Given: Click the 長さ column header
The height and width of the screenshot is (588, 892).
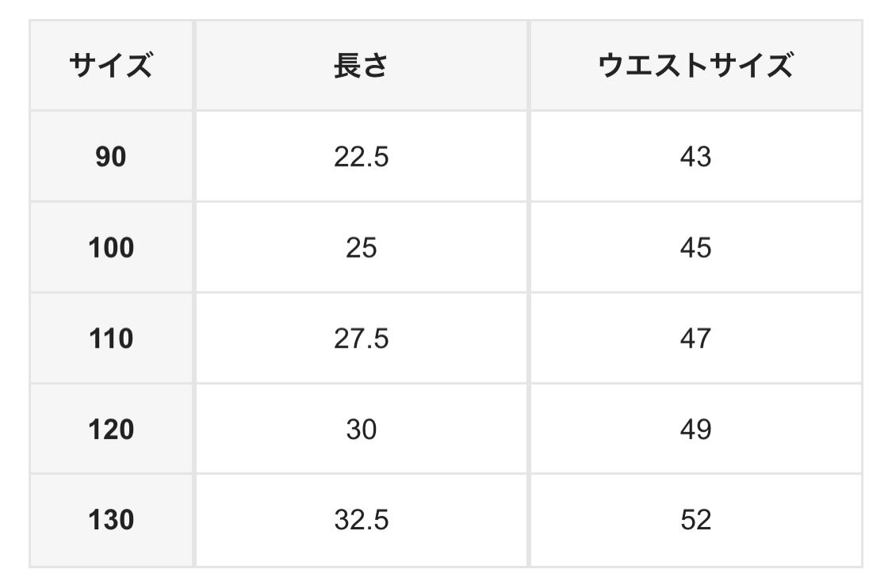Looking at the screenshot, I should [x=361, y=66].
